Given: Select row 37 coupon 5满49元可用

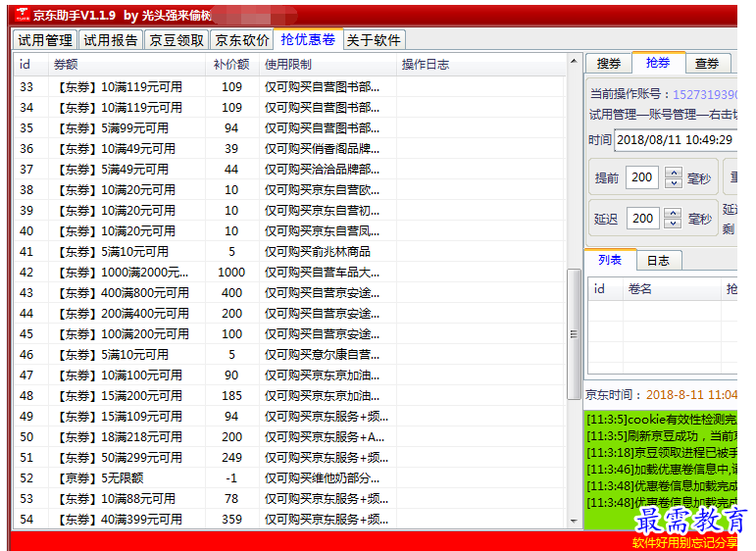Looking at the screenshot, I should (x=289, y=170).
